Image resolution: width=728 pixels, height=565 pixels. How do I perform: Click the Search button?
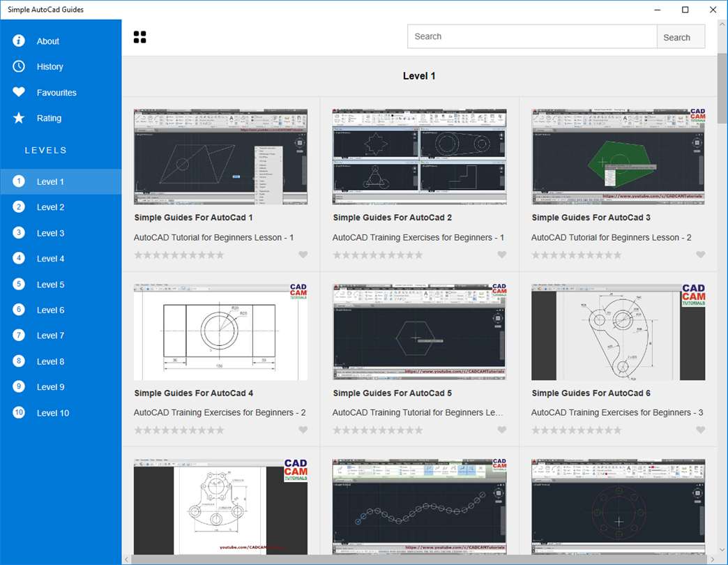pyautogui.click(x=681, y=37)
